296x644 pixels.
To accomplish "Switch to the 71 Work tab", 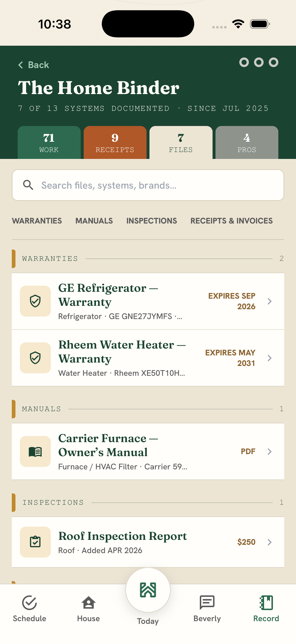I will [49, 142].
